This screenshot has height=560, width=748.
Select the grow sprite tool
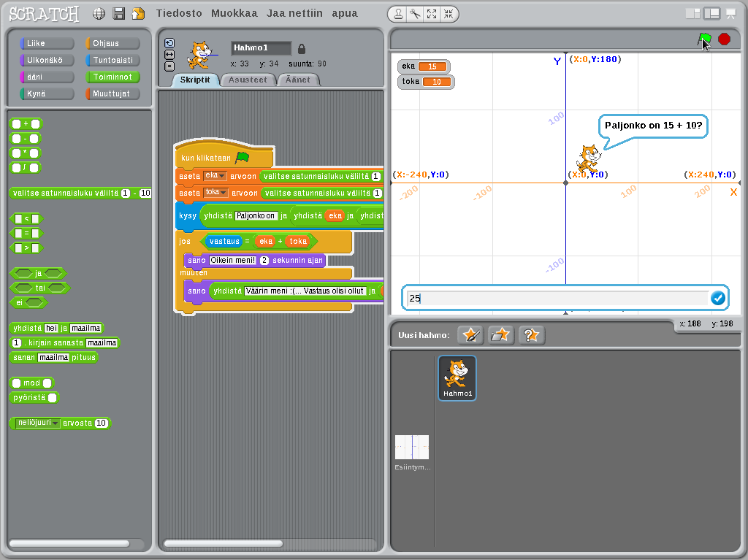(432, 15)
